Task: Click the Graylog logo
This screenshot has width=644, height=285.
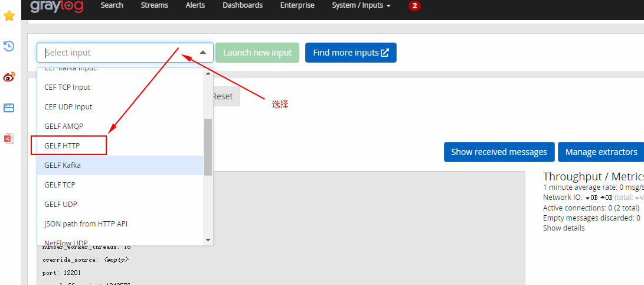Action: point(57,6)
